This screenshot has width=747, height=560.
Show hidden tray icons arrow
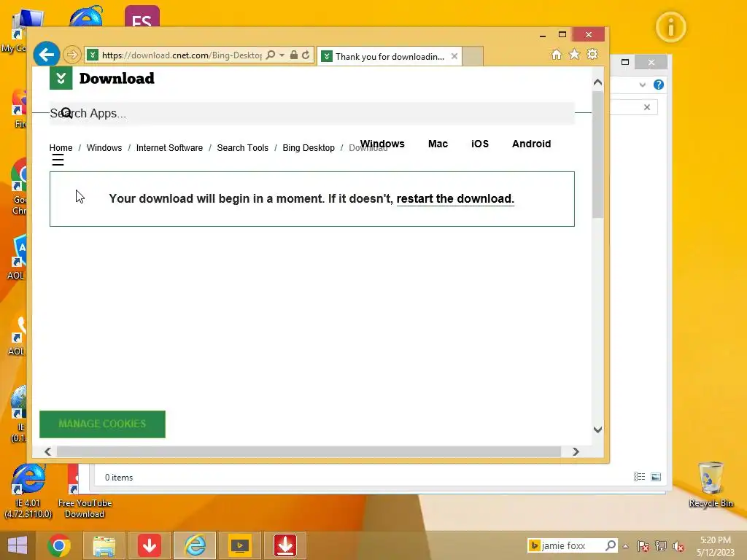[625, 546]
